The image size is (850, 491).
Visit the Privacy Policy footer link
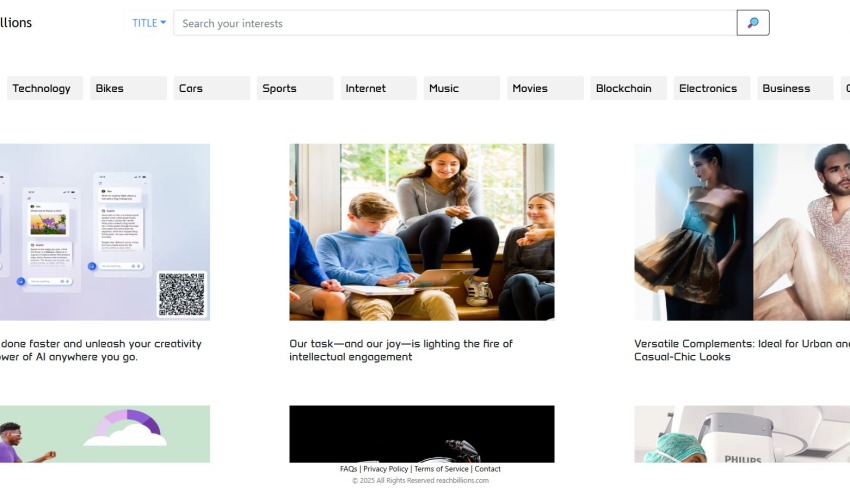click(385, 469)
